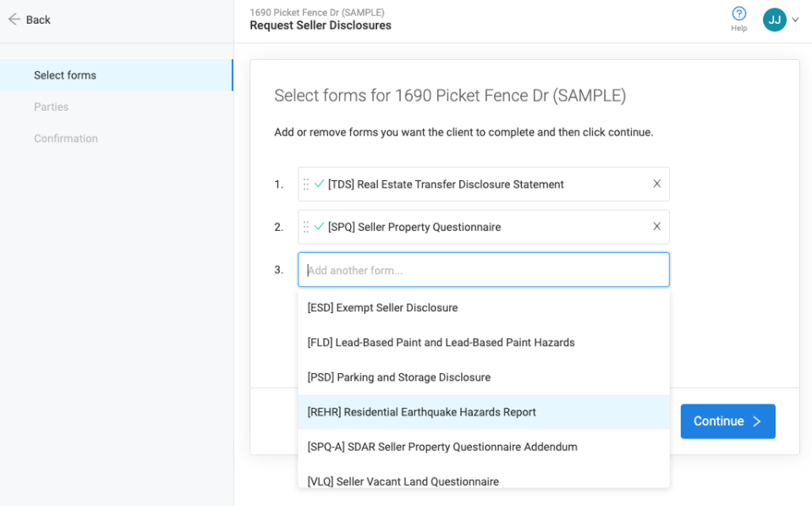The width and height of the screenshot is (812, 506).
Task: Grab the drag handle of SPQ form
Action: tap(306, 227)
